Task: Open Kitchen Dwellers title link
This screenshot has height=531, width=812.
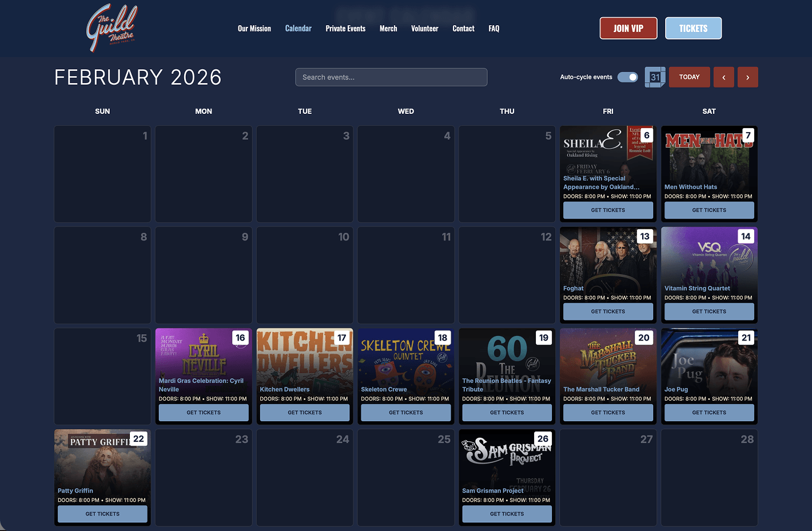Action: click(x=285, y=390)
